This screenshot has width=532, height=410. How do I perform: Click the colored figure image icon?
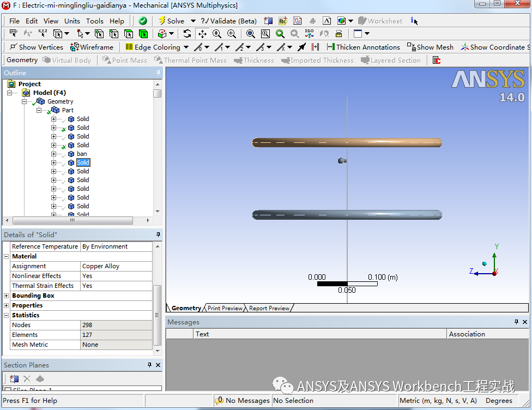click(341, 21)
